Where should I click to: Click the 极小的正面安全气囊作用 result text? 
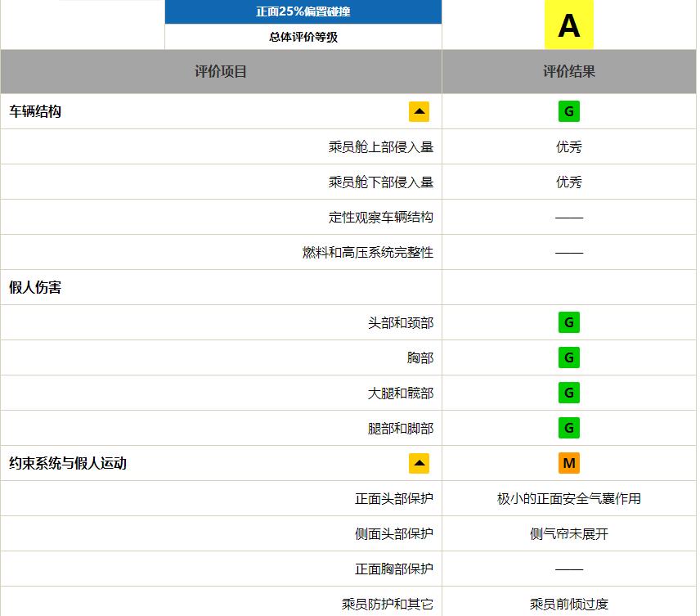point(569,498)
